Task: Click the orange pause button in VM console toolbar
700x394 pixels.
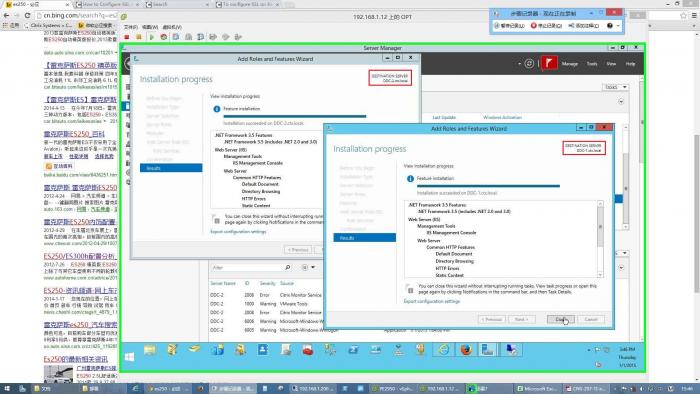Action: (x=139, y=37)
